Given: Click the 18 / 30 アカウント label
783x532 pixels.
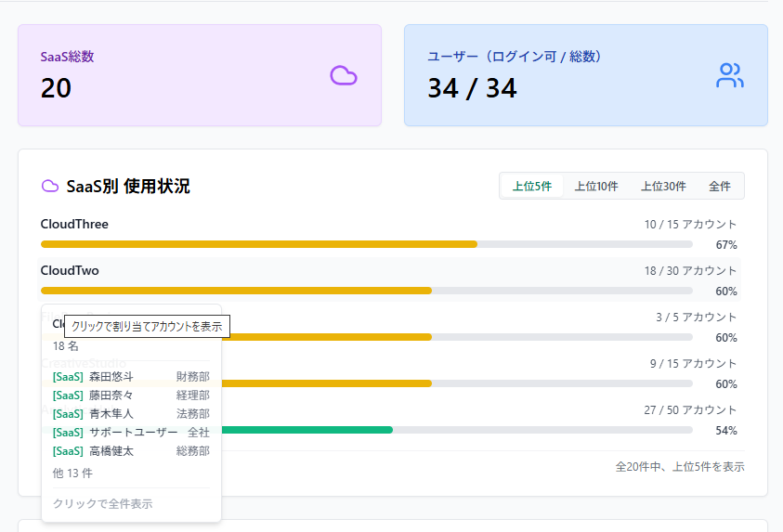Looking at the screenshot, I should (x=690, y=271).
